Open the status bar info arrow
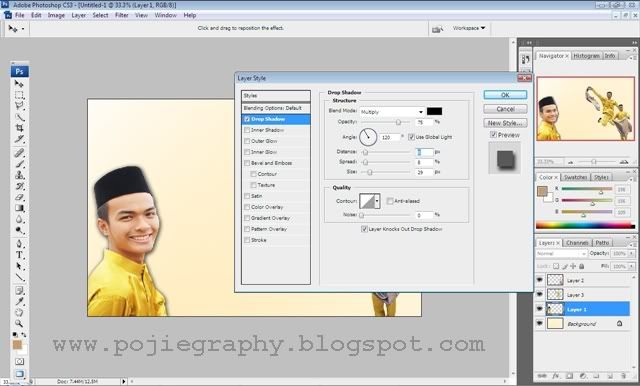Viewport: 640px width, 386px height. coord(123,382)
